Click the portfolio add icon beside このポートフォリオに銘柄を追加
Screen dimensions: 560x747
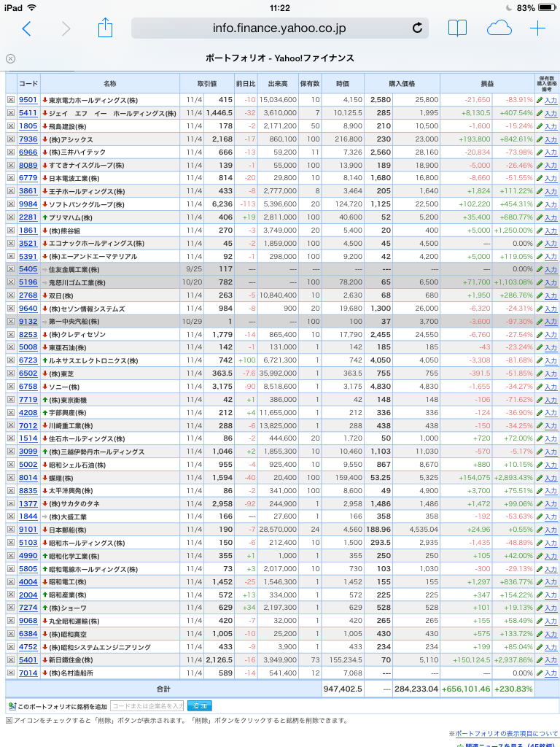pos(12,706)
